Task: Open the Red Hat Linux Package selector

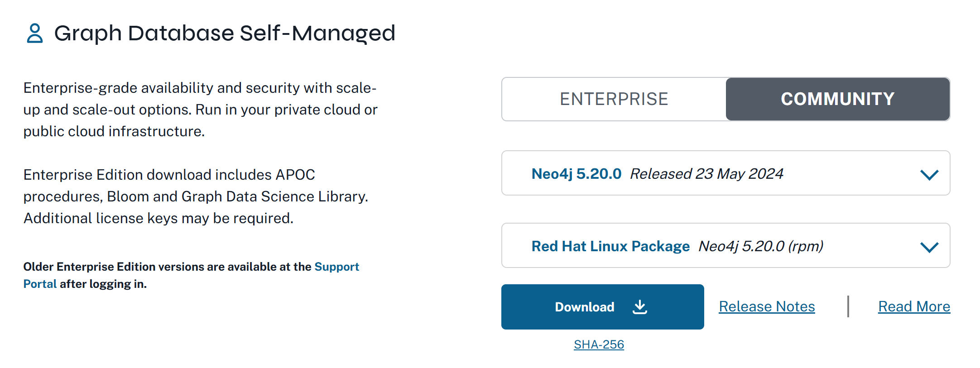Action: (x=610, y=246)
